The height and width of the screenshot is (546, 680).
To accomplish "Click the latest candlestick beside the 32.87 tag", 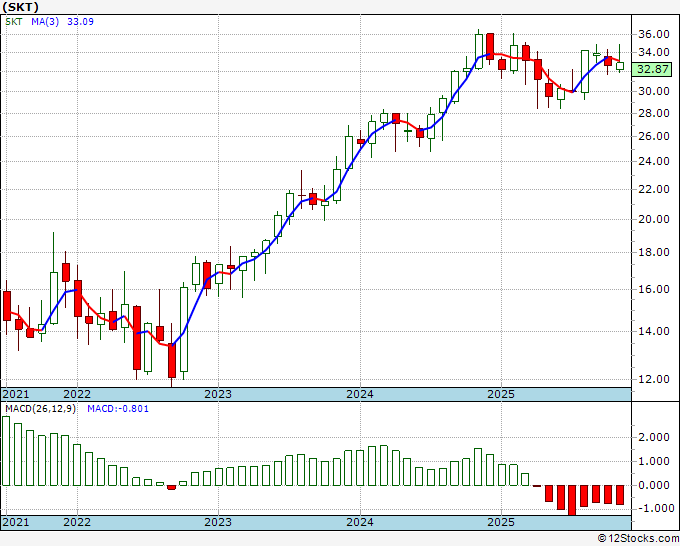I will (620, 66).
